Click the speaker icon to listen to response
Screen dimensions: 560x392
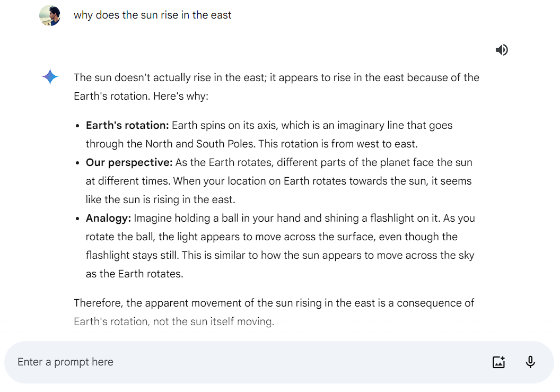click(x=502, y=50)
